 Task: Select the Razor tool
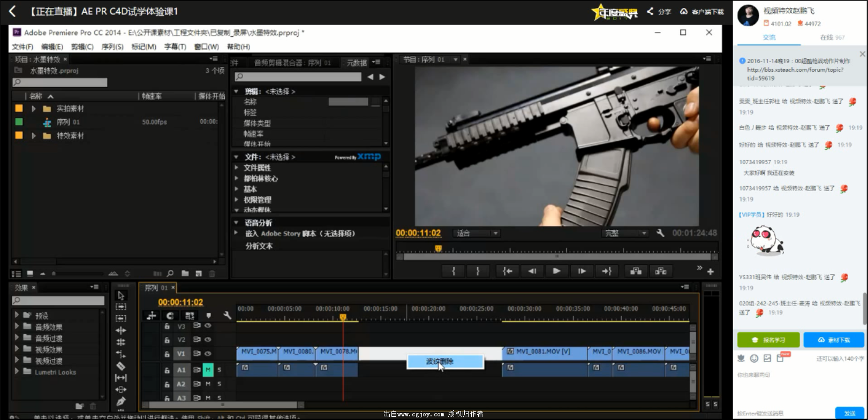(121, 365)
